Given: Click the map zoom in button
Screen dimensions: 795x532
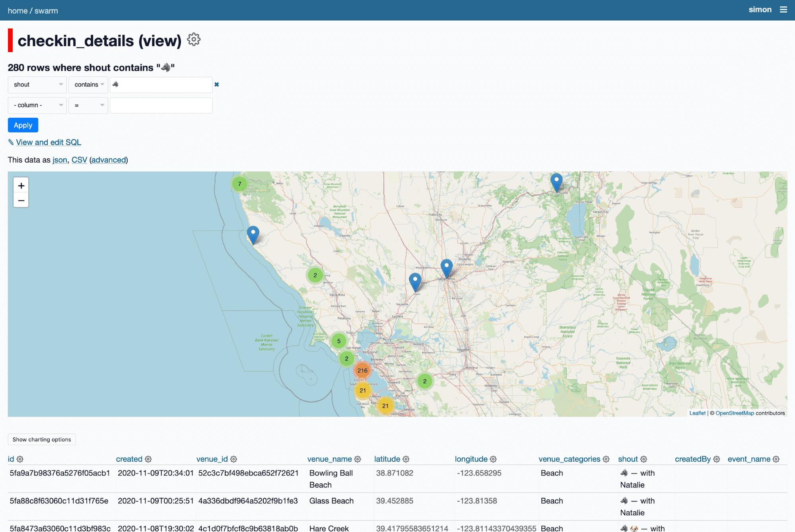Looking at the screenshot, I should (21, 184).
